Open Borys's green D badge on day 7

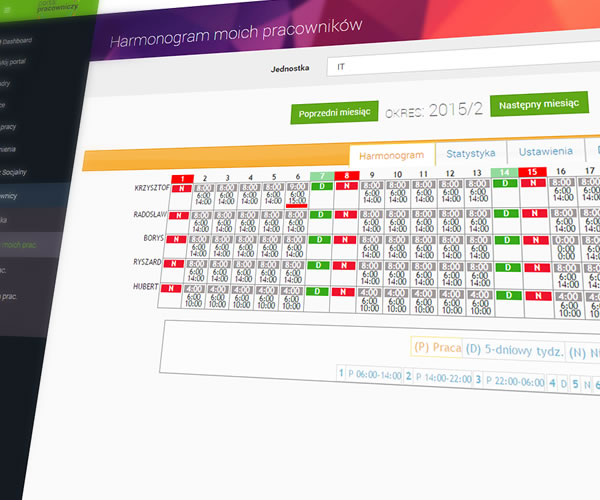coord(320,240)
